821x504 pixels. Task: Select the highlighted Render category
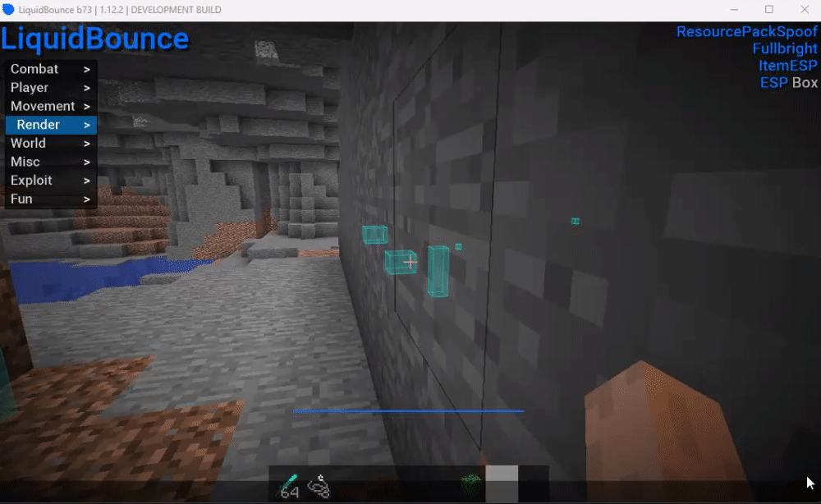click(x=51, y=125)
